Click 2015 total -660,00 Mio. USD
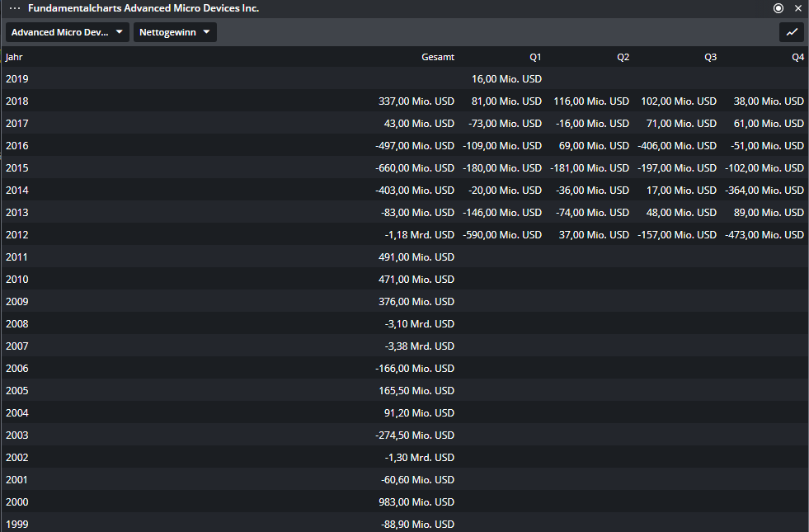809x532 pixels. (415, 167)
